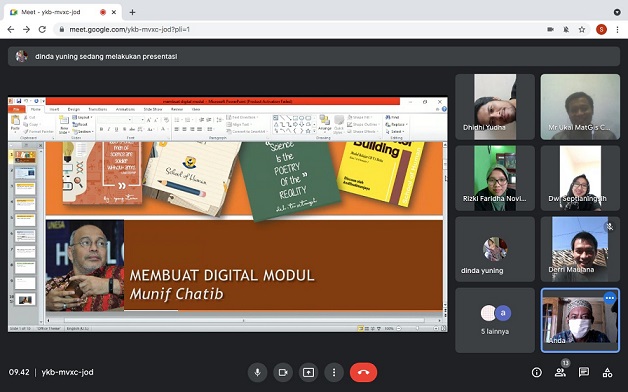
Task: Toggle the microphone in Meet controls
Action: pyautogui.click(x=258, y=372)
